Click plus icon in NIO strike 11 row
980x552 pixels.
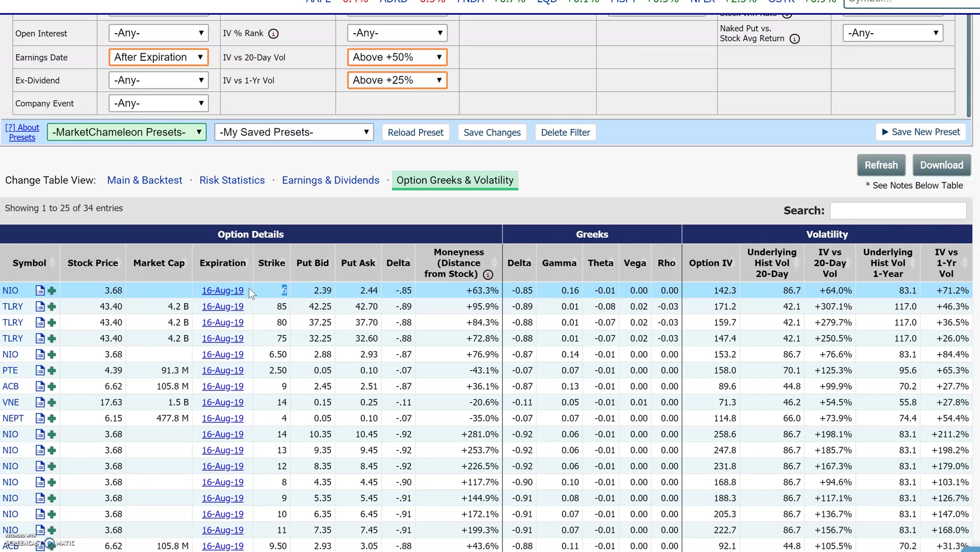[x=52, y=531]
